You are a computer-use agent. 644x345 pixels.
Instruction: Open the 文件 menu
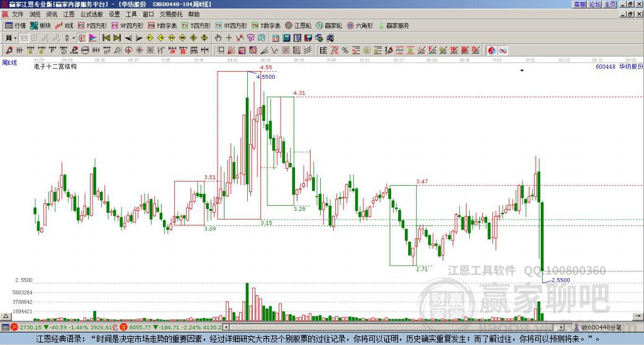18,14
